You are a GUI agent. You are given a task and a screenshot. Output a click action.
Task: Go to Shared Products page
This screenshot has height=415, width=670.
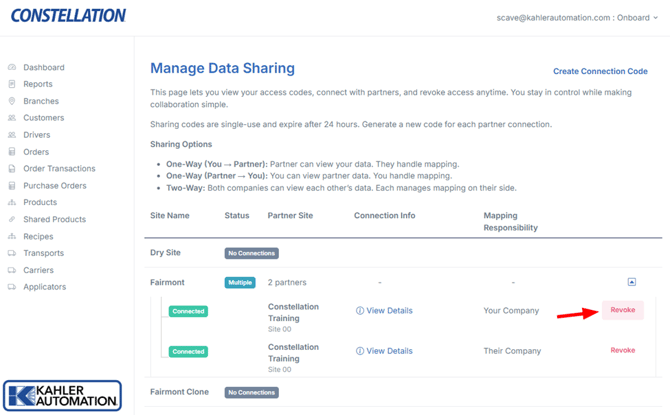pos(54,219)
